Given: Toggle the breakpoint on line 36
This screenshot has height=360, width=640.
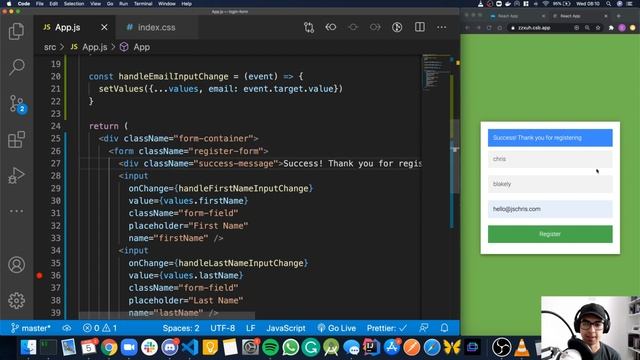Looking at the screenshot, I should coord(39,276).
